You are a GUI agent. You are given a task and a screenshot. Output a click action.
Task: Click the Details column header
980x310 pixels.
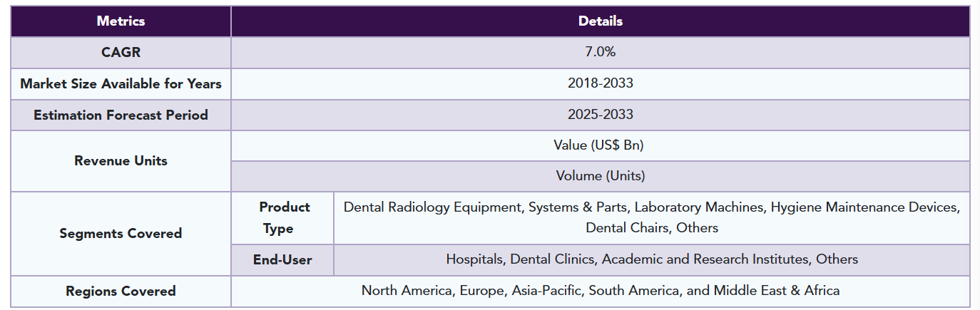point(600,21)
